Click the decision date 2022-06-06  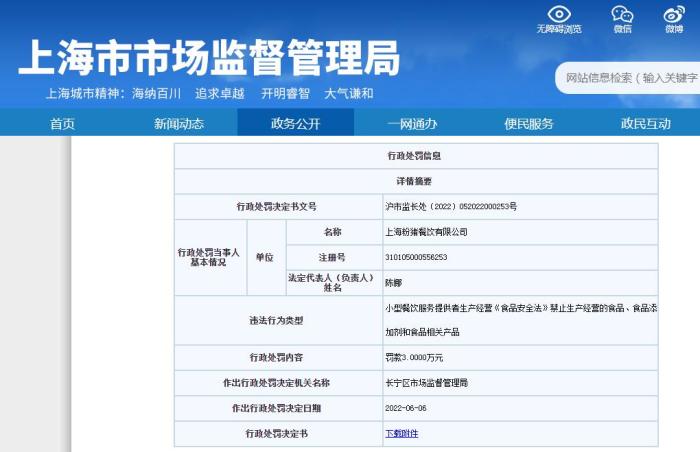click(x=405, y=408)
